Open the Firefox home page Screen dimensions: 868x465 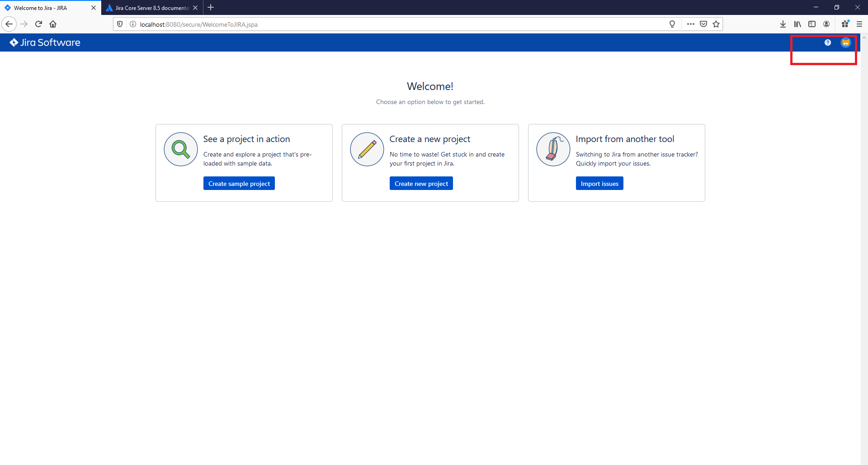(x=53, y=24)
